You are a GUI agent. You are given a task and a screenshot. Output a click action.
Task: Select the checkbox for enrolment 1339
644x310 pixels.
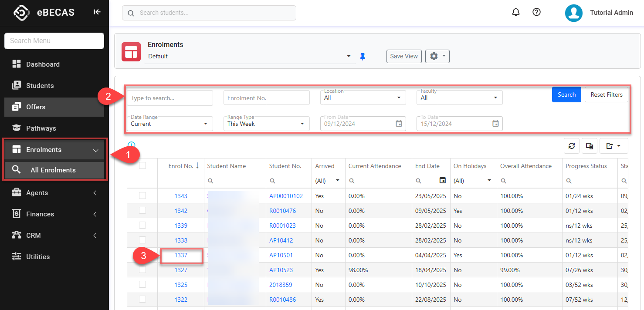pyautogui.click(x=142, y=226)
